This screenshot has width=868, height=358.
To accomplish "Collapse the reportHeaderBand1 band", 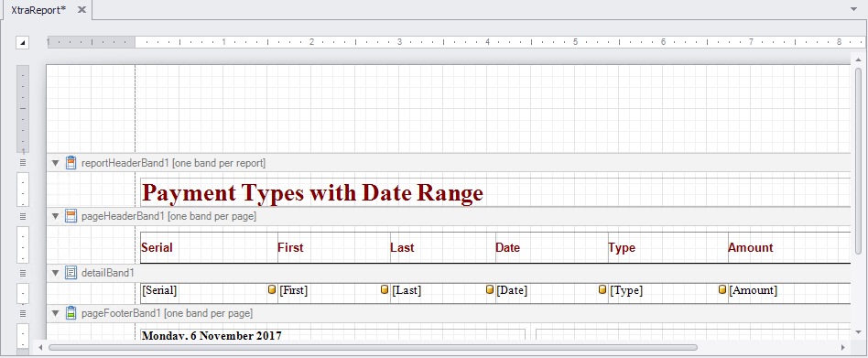I will point(55,163).
